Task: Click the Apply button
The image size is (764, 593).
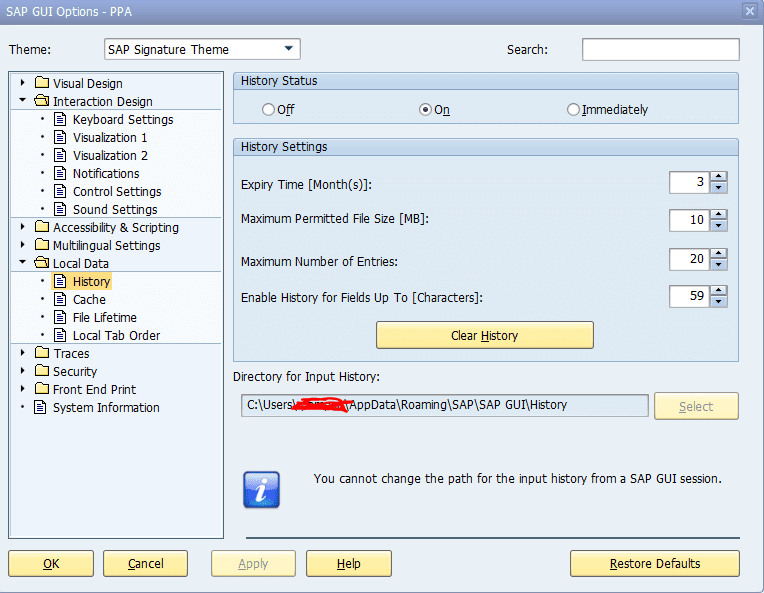Action: tap(253, 564)
